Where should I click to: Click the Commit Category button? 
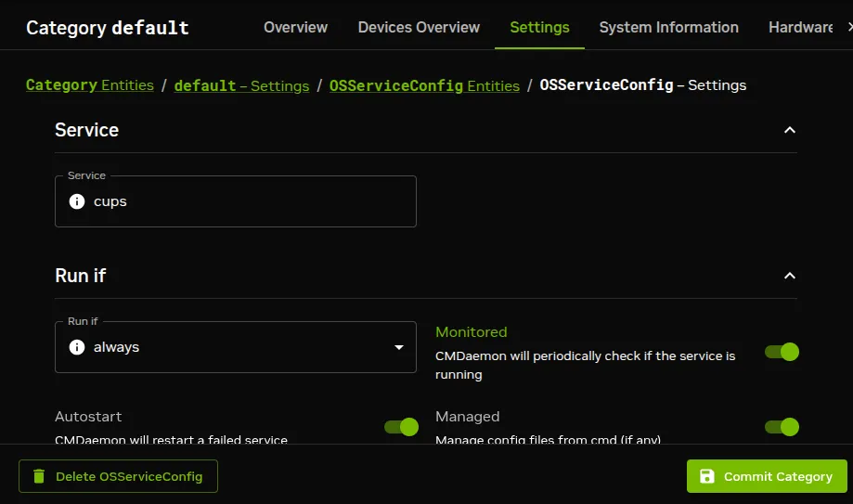click(767, 476)
